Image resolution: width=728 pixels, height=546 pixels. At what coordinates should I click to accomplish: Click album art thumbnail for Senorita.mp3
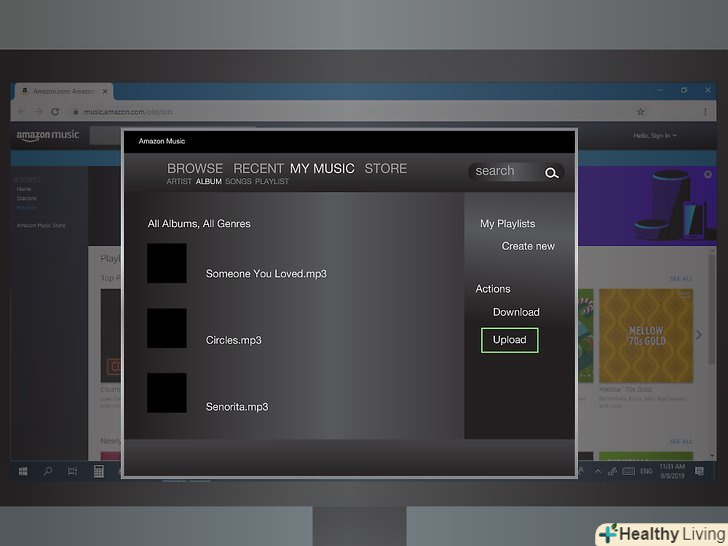pos(167,393)
